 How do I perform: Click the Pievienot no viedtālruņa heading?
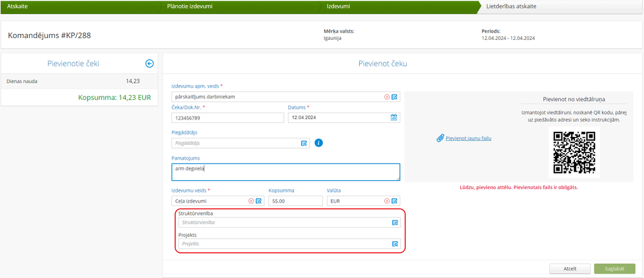[574, 99]
